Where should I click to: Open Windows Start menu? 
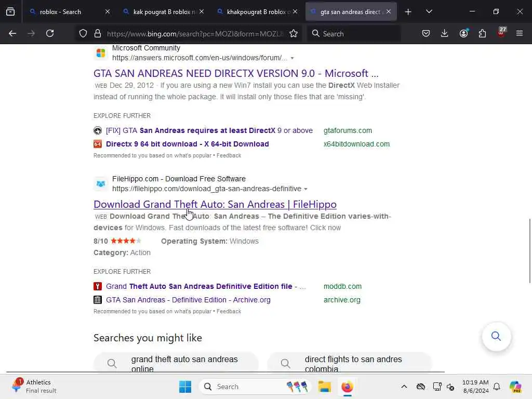click(185, 387)
